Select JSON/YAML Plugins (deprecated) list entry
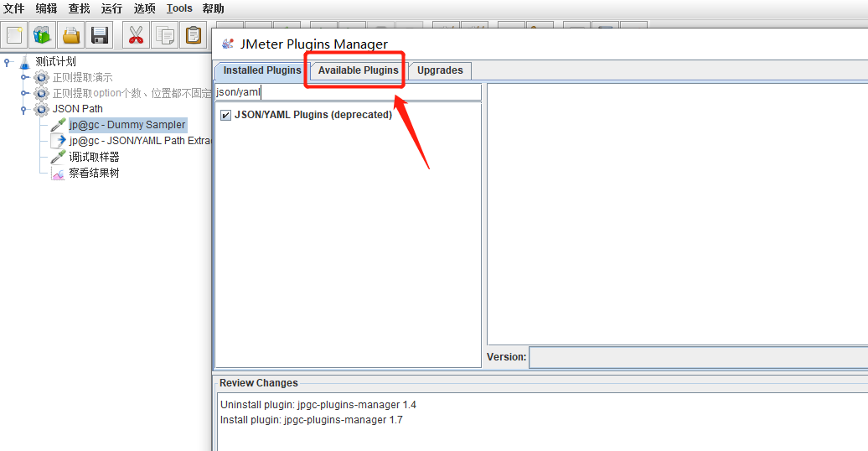Viewport: 868px width, 451px height. tap(313, 115)
